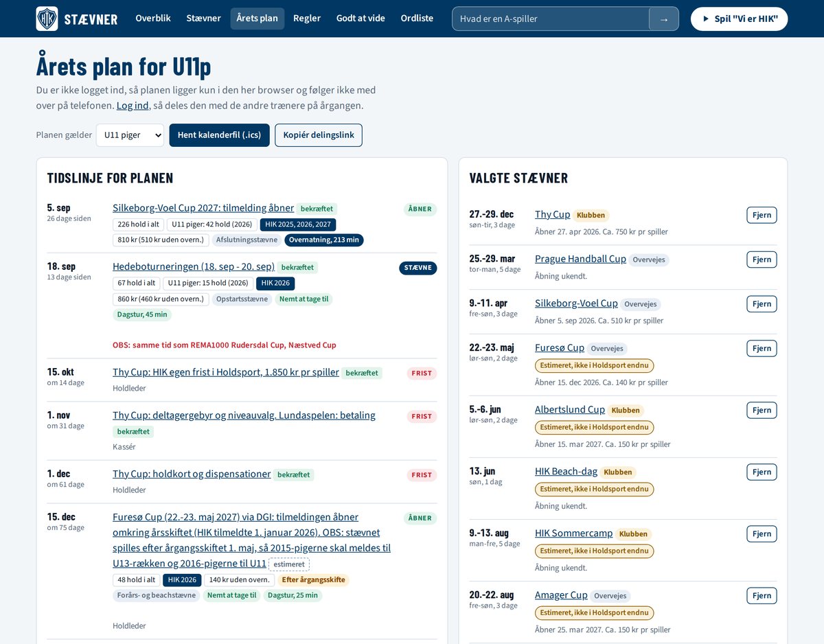The height and width of the screenshot is (644, 824).
Task: Start the 'Spil Vi er HIK' game
Action: pos(739,19)
